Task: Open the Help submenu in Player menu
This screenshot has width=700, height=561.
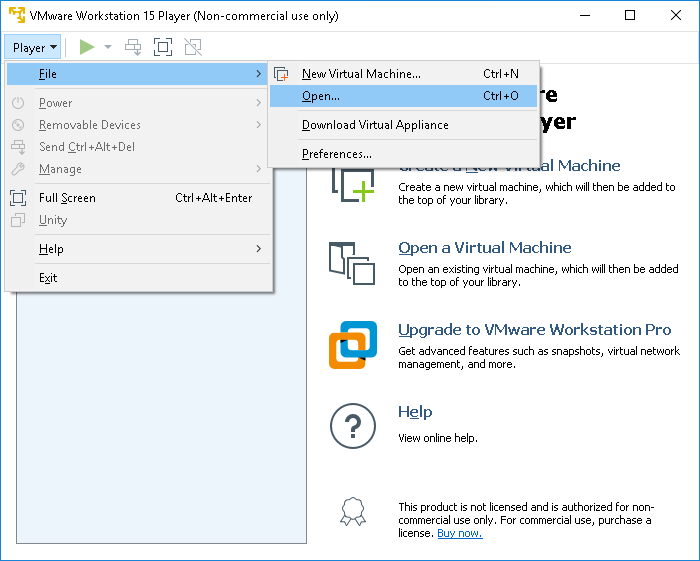Action: click(x=138, y=249)
